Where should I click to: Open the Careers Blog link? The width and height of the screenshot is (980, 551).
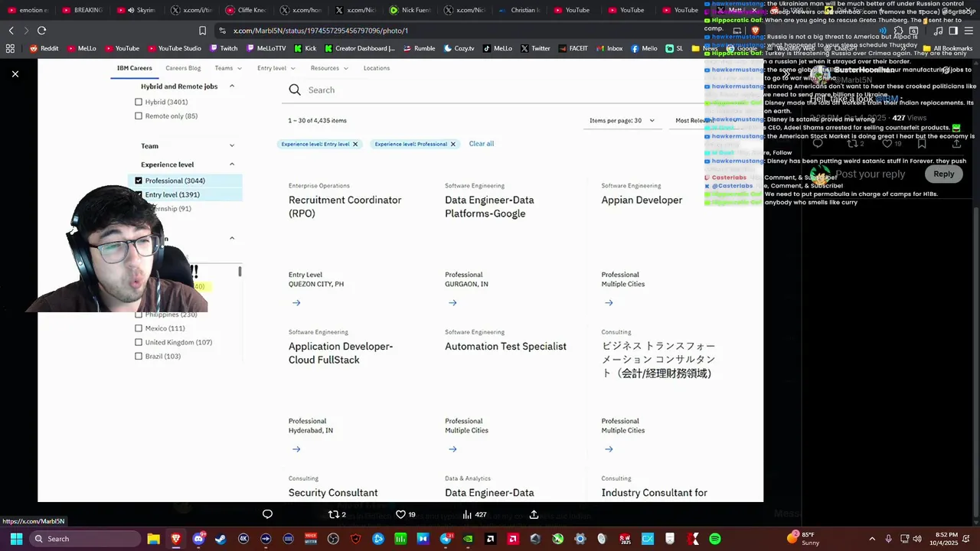coord(183,68)
